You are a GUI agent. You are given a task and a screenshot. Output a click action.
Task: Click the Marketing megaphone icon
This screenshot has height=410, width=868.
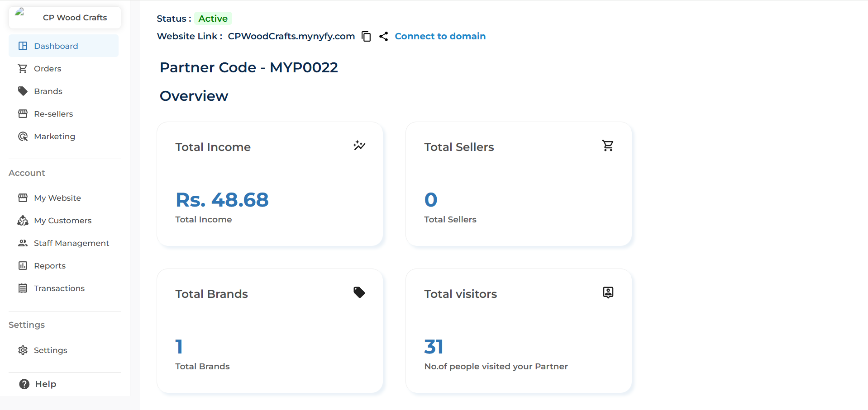click(23, 136)
